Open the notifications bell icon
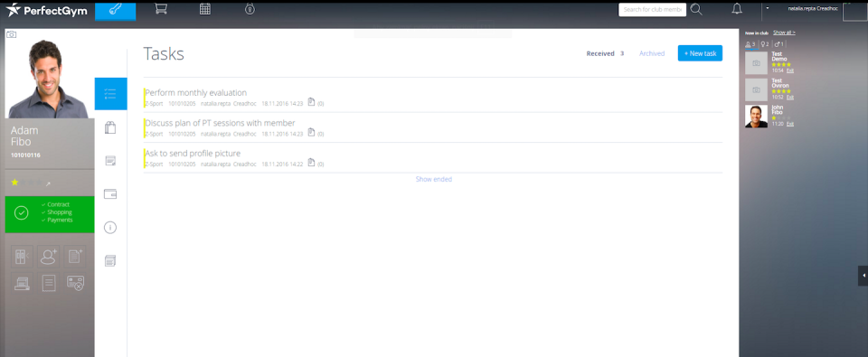This screenshot has width=868, height=357. pos(737,9)
